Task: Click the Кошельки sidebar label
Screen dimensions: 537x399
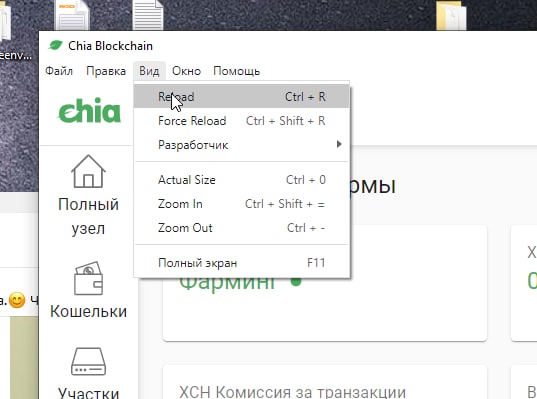Action: pyautogui.click(x=88, y=311)
